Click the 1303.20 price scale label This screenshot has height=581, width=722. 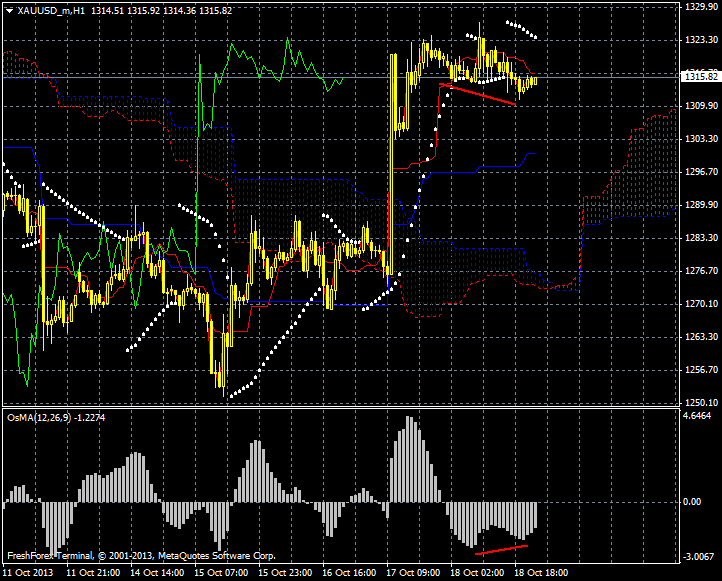click(700, 139)
